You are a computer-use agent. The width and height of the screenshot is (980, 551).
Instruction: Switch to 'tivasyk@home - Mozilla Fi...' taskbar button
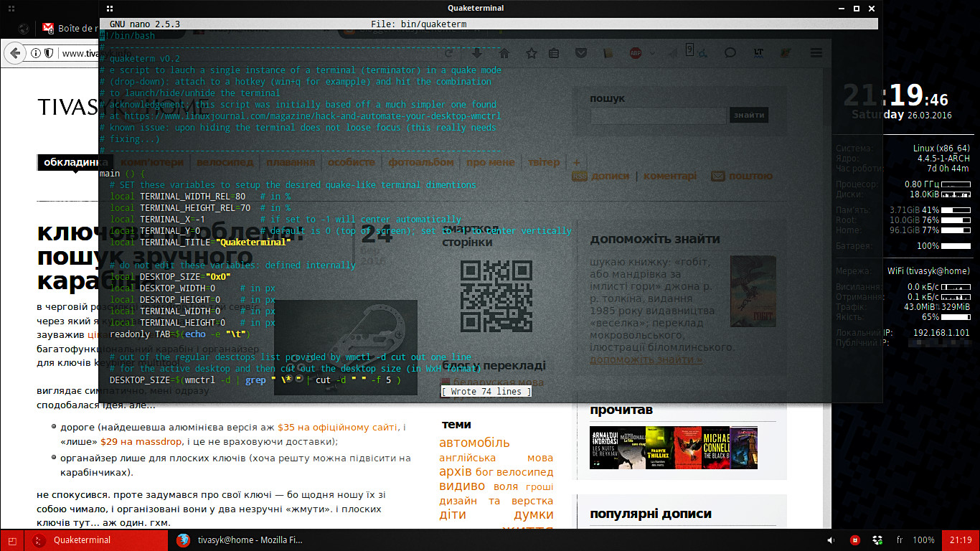click(240, 540)
